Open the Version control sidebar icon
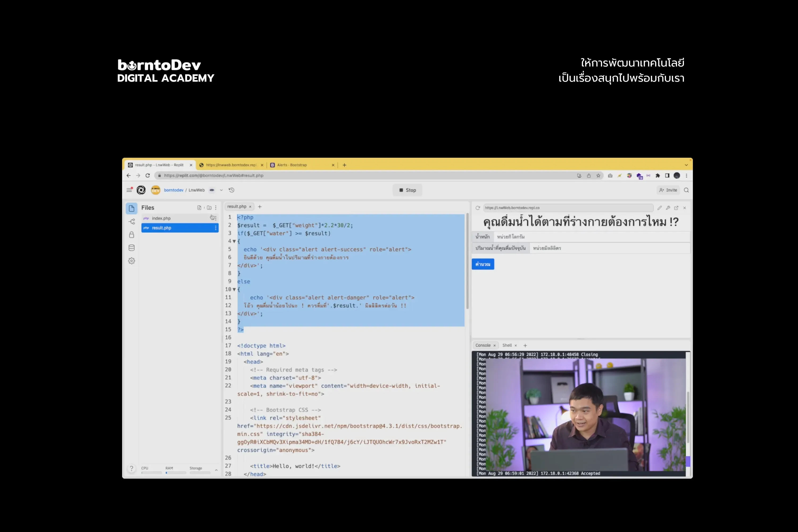798x532 pixels. (132, 222)
